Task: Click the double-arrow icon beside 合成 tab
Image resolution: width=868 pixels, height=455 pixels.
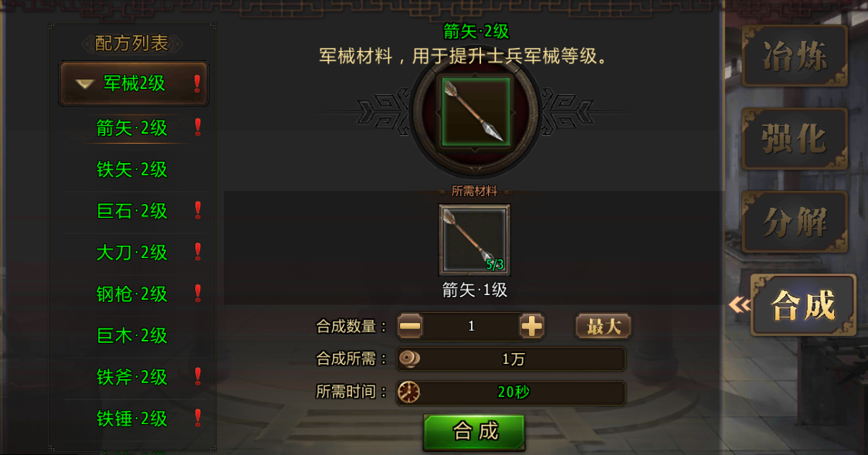Action: [x=740, y=304]
